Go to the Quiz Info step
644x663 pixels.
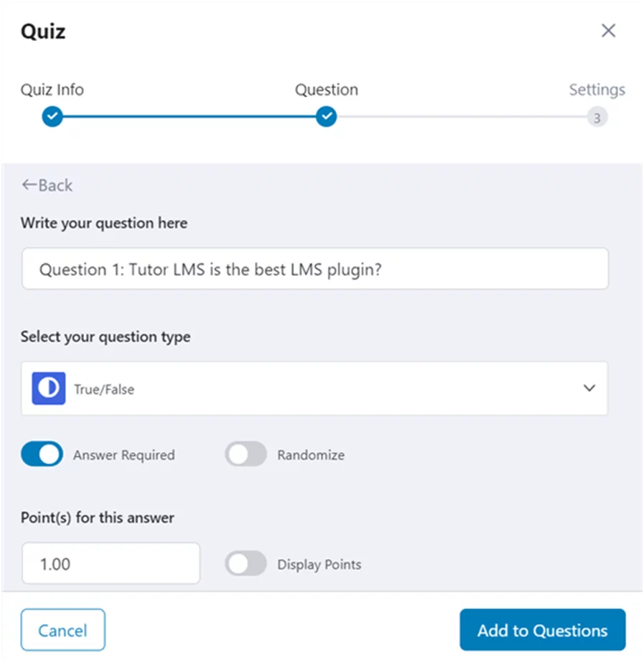tap(51, 89)
